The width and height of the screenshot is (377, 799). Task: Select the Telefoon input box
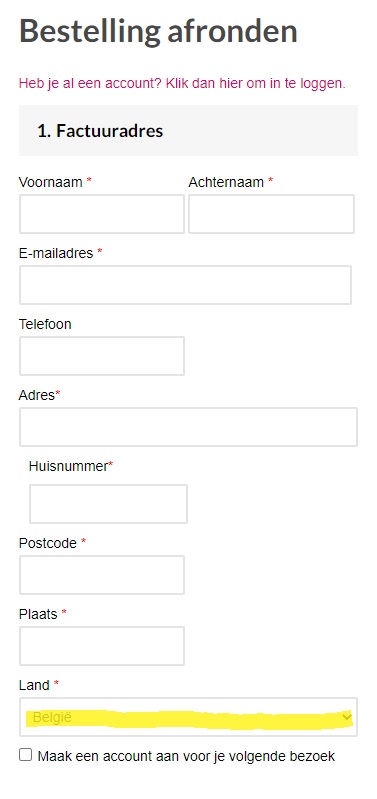coord(102,356)
